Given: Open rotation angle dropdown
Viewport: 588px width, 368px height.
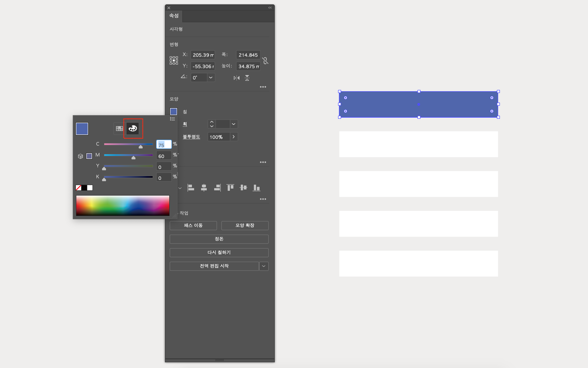Looking at the screenshot, I should click(x=211, y=78).
